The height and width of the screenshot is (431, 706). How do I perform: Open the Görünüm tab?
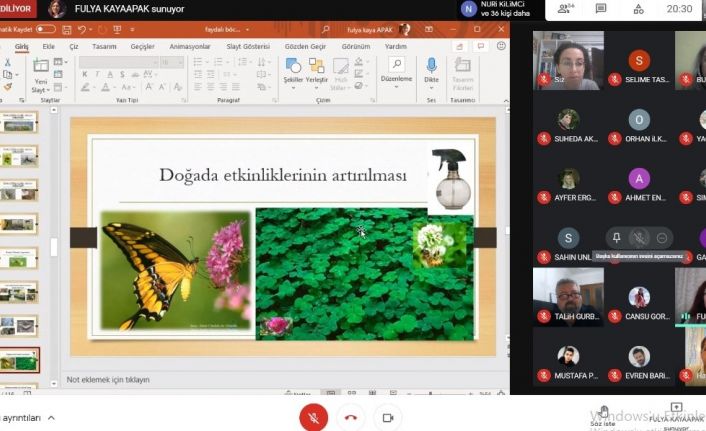355,46
